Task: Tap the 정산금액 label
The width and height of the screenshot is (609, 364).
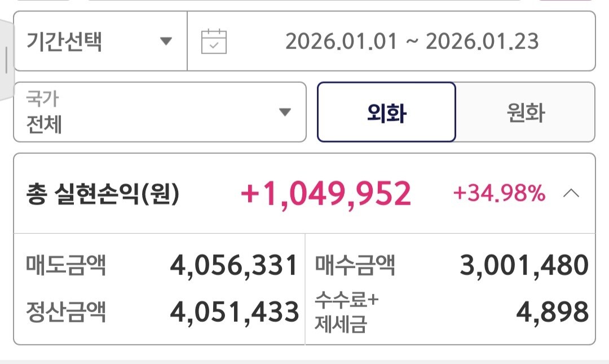Action: coord(65,311)
